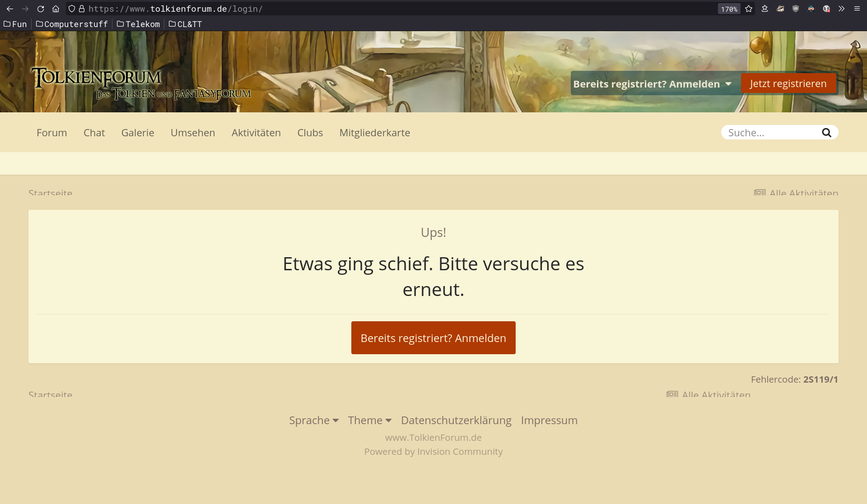Screen dimensions: 867x504
Task: Open the Chat navigation item
Action: (x=94, y=133)
